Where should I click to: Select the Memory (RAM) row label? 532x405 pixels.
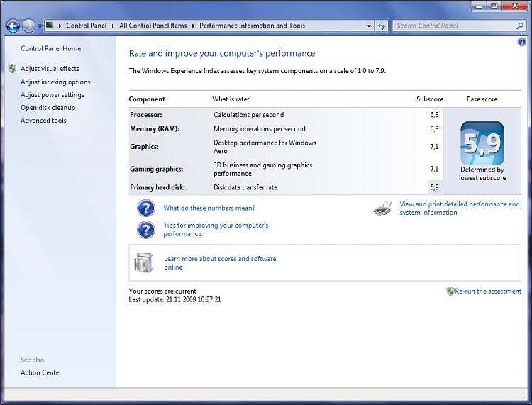pyautogui.click(x=155, y=129)
